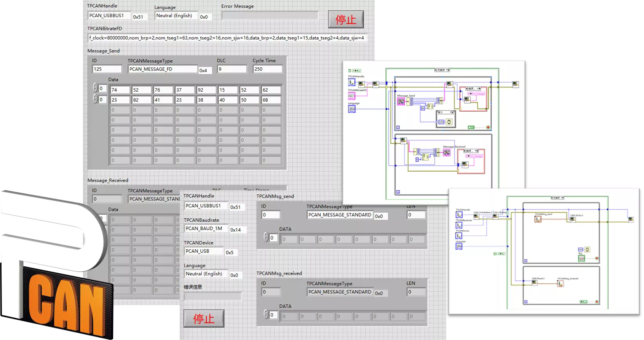Click the Error Message indicator field
The height and width of the screenshot is (340, 644).
[270, 16]
